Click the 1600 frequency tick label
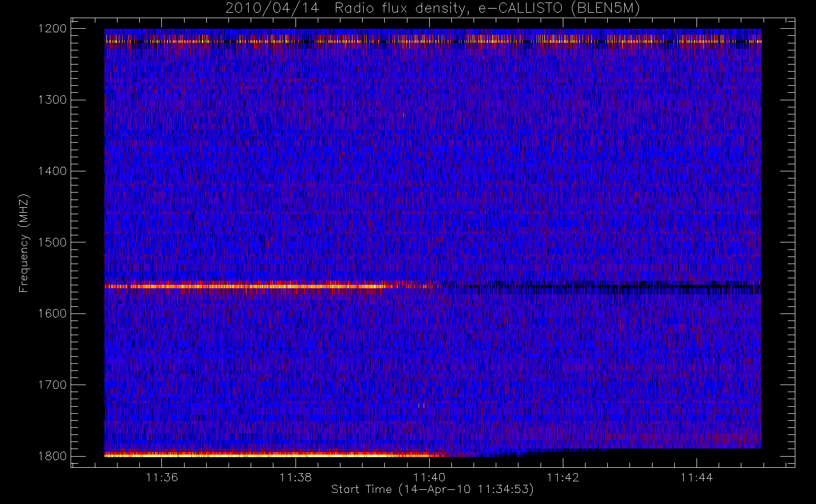 pos(52,313)
